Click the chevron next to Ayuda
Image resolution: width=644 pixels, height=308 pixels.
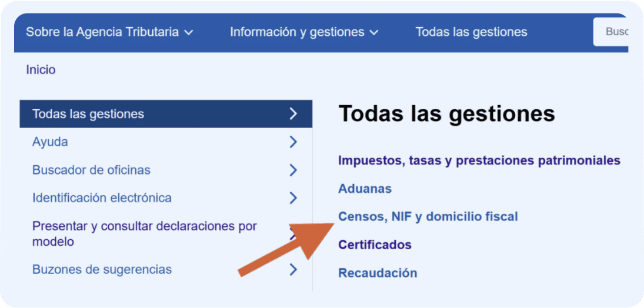(293, 142)
